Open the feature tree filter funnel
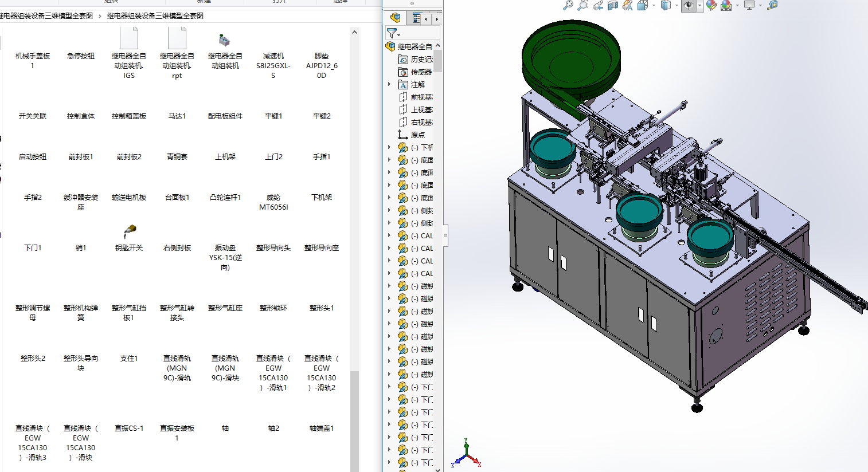868x472 pixels. [x=393, y=33]
